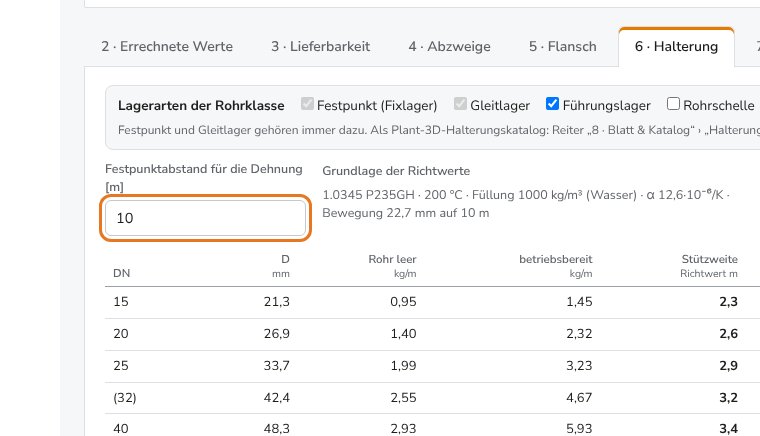Click the Stützweite Richtwert m header
Image resolution: width=760 pixels, height=436 pixels.
tap(709, 266)
